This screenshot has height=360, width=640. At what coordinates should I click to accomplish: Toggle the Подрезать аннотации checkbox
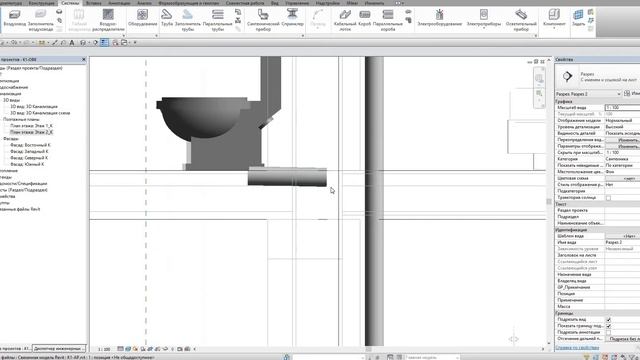coord(608,333)
